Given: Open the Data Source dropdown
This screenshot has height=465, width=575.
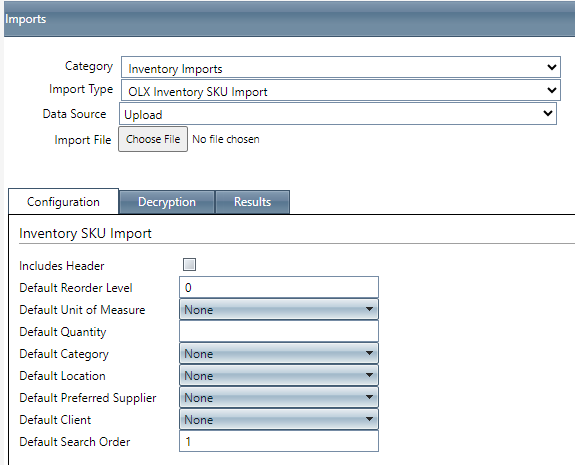Looking at the screenshot, I should (338, 114).
